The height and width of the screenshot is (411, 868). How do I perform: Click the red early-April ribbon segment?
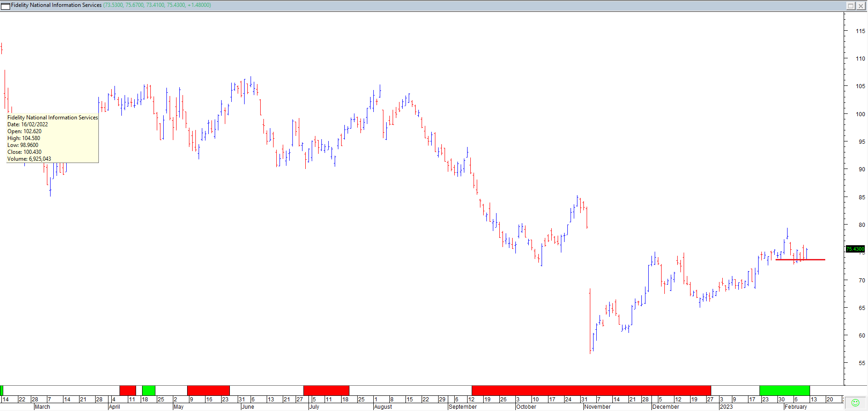pyautogui.click(x=128, y=390)
